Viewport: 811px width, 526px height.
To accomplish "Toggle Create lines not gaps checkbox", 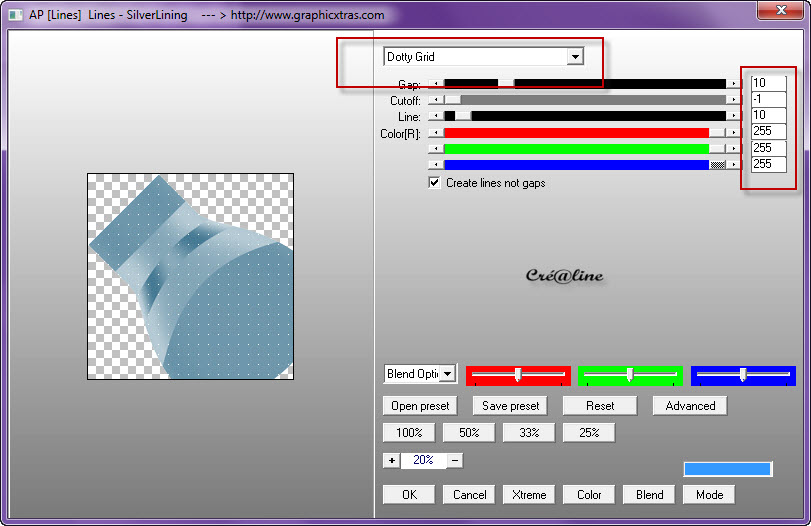I will [x=434, y=183].
